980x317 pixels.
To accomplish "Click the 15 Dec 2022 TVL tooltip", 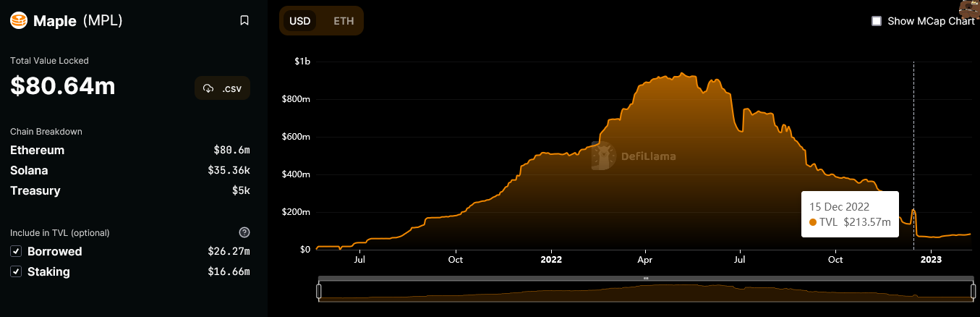I will click(x=851, y=214).
